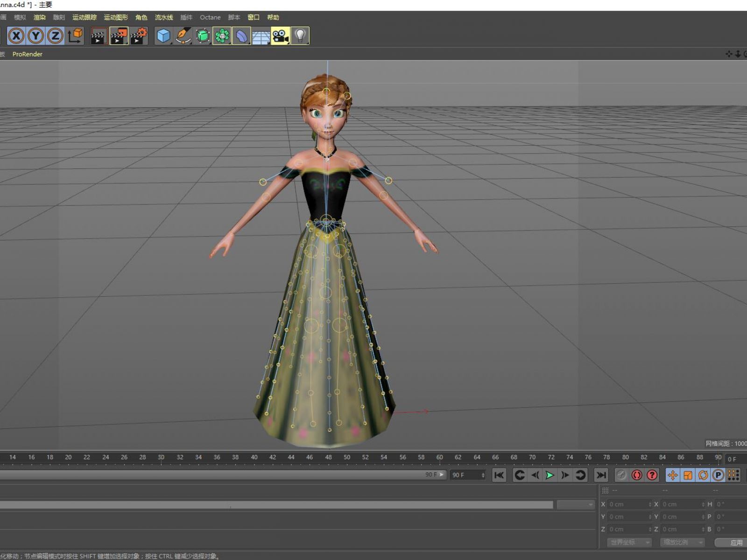Click the 0 F current frame field
This screenshot has height=560, width=747.
pyautogui.click(x=736, y=459)
